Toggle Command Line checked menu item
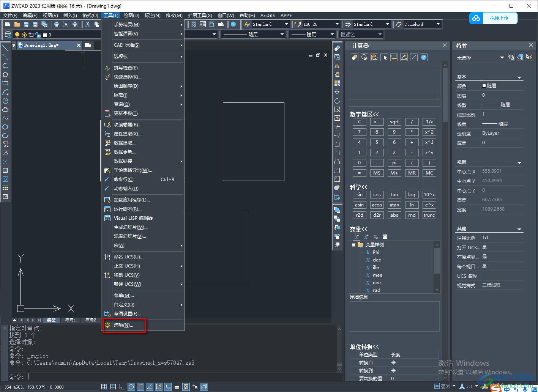Viewport: 538px width, 392px height. pos(143,179)
